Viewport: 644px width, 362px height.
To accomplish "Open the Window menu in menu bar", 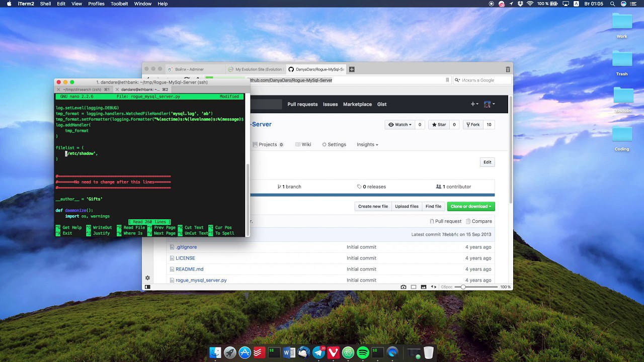I will [x=143, y=4].
